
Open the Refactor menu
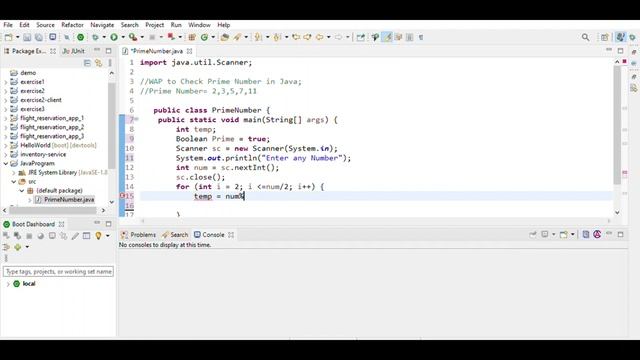tap(72, 25)
